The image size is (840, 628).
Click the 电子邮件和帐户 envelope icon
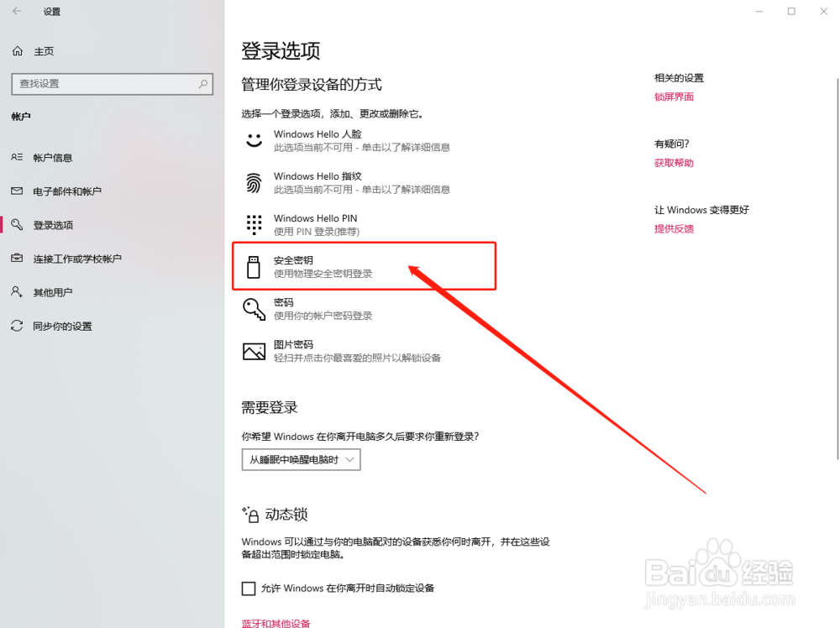point(17,191)
